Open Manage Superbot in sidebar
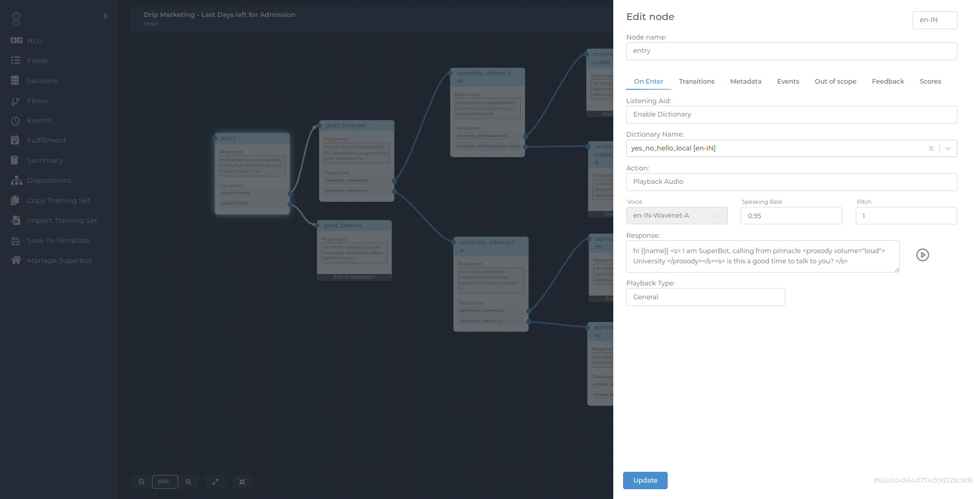This screenshot has width=980, height=499. (x=60, y=261)
